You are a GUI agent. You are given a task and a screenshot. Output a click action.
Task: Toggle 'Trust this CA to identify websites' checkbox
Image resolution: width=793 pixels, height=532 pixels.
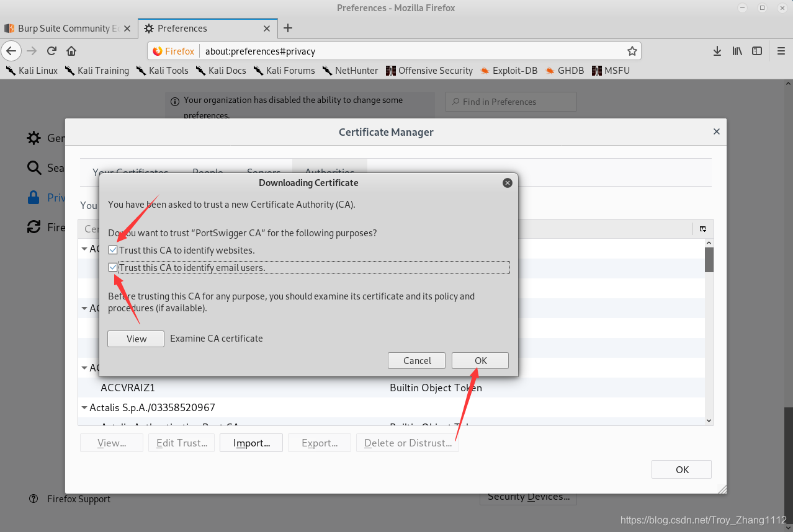113,250
